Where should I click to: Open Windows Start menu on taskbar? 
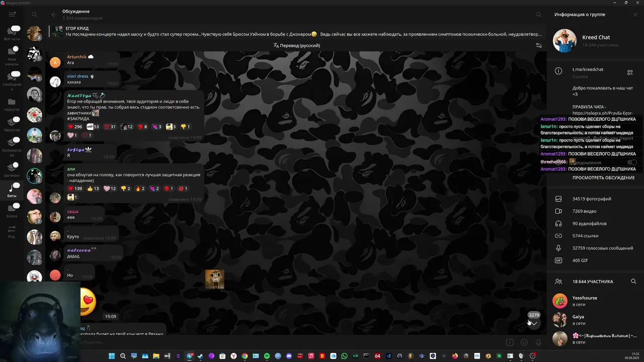tap(112, 356)
